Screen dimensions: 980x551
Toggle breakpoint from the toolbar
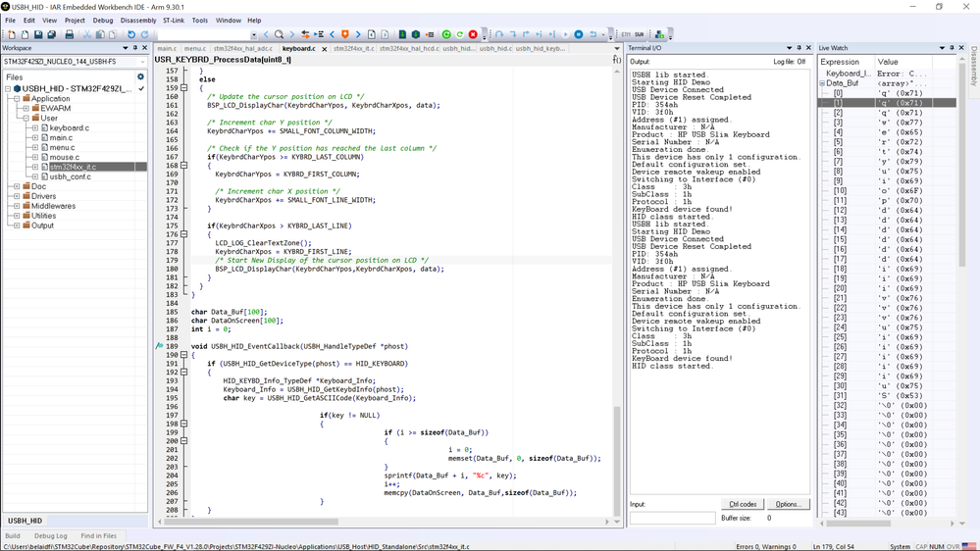(x=430, y=34)
